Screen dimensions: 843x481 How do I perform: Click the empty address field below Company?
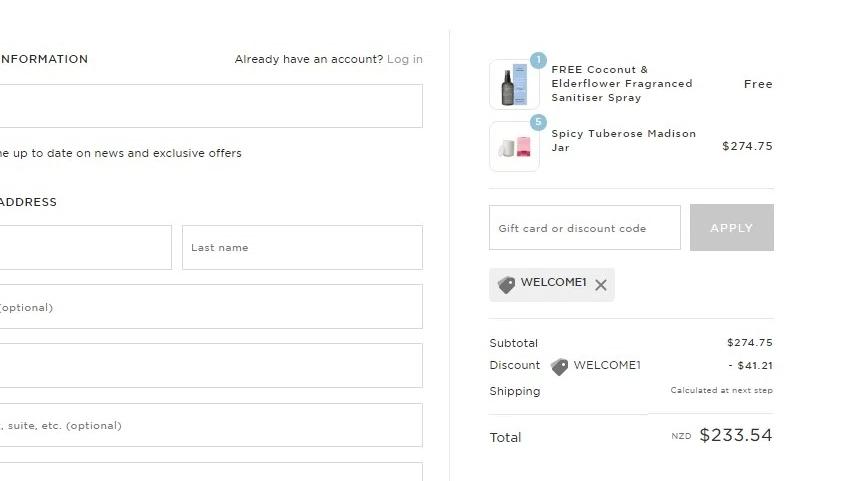pos(210,365)
